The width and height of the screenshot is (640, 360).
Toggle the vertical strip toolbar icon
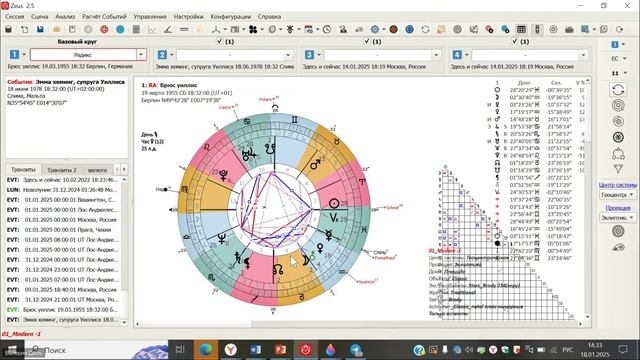coord(537,29)
